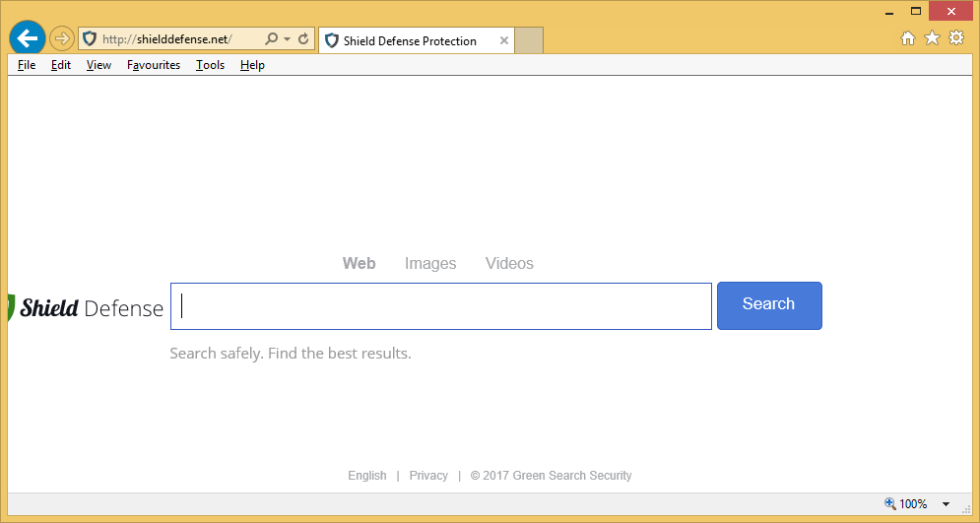Close the Shield Defense Protection tab
Image resolution: width=980 pixels, height=523 pixels.
504,40
